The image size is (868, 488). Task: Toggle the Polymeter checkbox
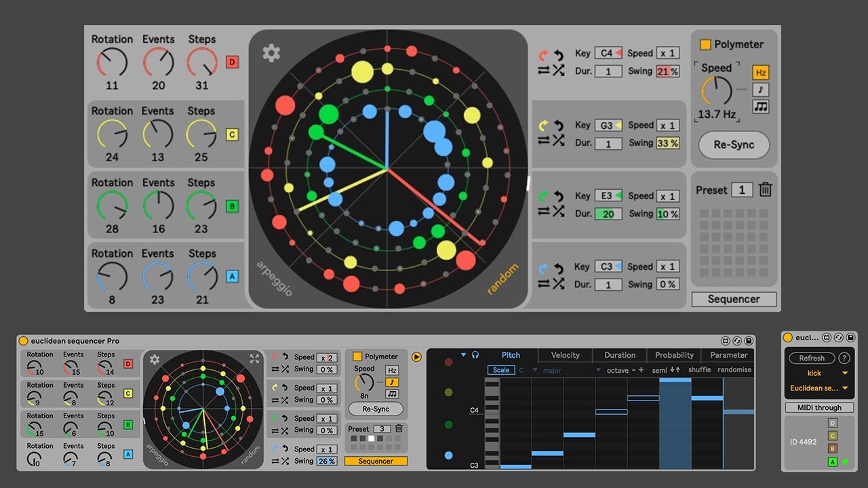coord(705,44)
